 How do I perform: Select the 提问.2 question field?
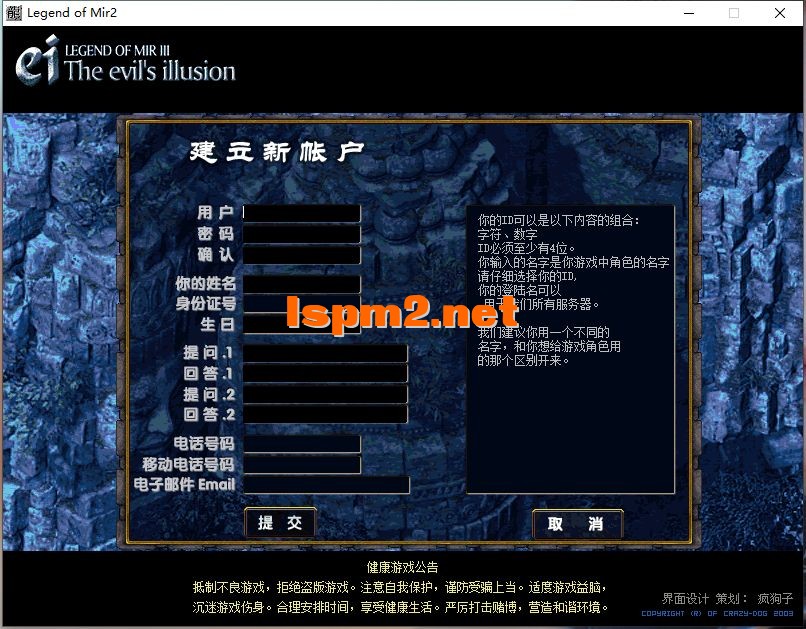click(x=325, y=394)
